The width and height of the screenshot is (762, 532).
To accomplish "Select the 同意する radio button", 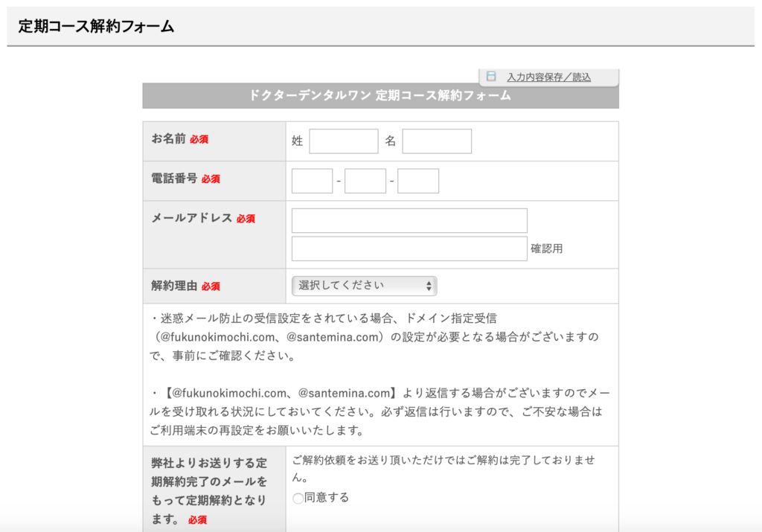I will 298,498.
